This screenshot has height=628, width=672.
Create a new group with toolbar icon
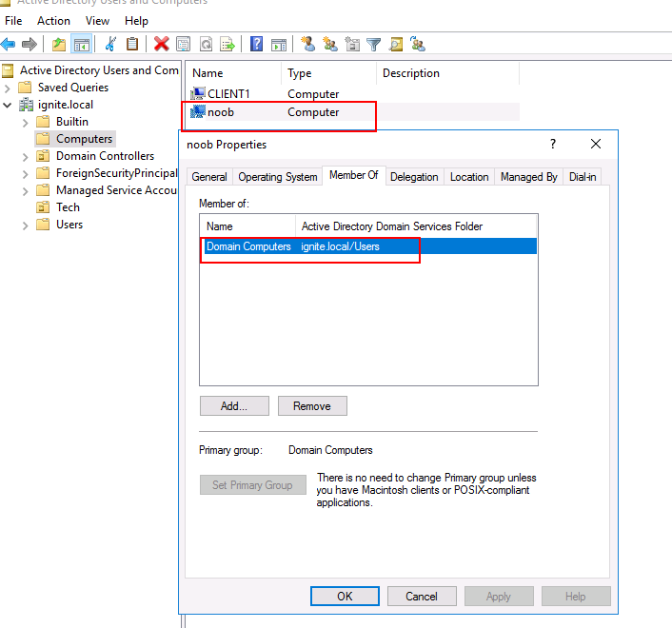(x=329, y=44)
